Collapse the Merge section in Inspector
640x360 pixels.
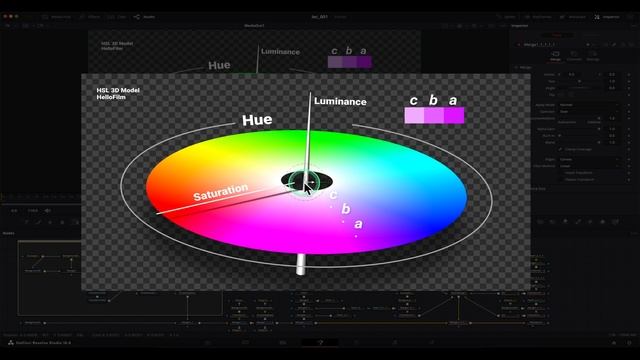[x=517, y=67]
